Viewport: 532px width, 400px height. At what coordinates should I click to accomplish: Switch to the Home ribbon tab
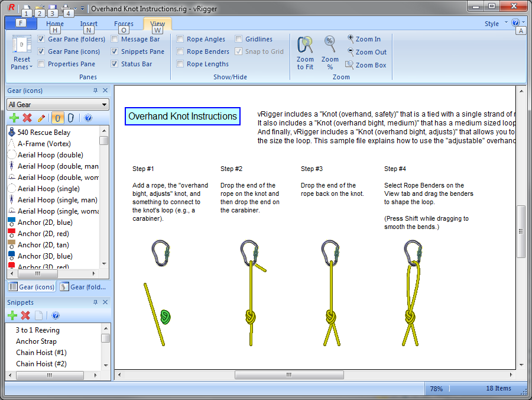(x=55, y=24)
